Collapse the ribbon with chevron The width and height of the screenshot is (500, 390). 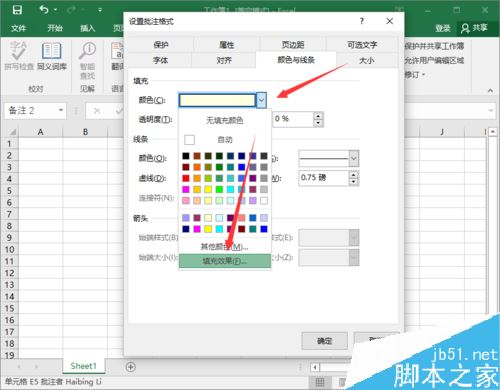tap(490, 90)
